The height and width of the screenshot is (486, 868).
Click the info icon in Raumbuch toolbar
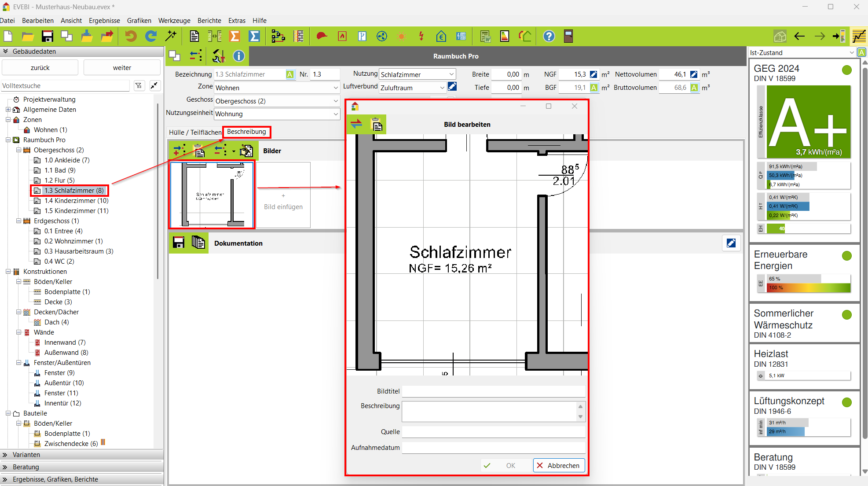pos(238,56)
